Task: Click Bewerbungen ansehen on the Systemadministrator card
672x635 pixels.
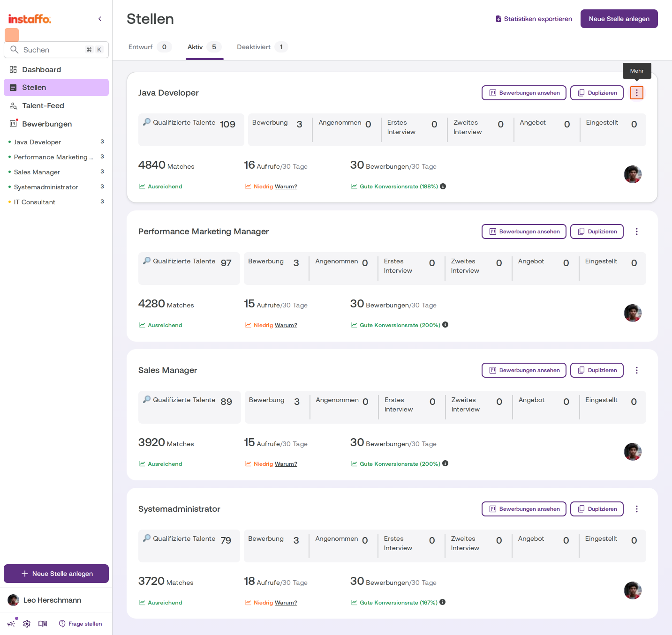Action: coord(524,509)
